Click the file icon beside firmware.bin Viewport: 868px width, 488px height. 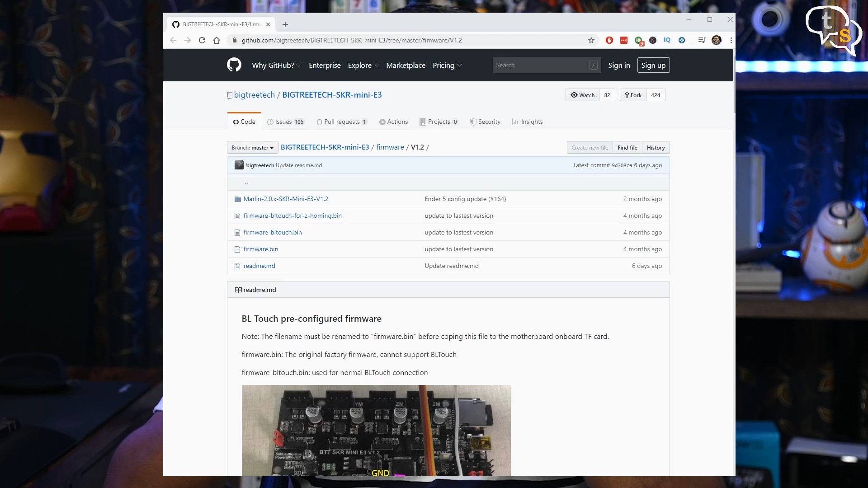(237, 249)
